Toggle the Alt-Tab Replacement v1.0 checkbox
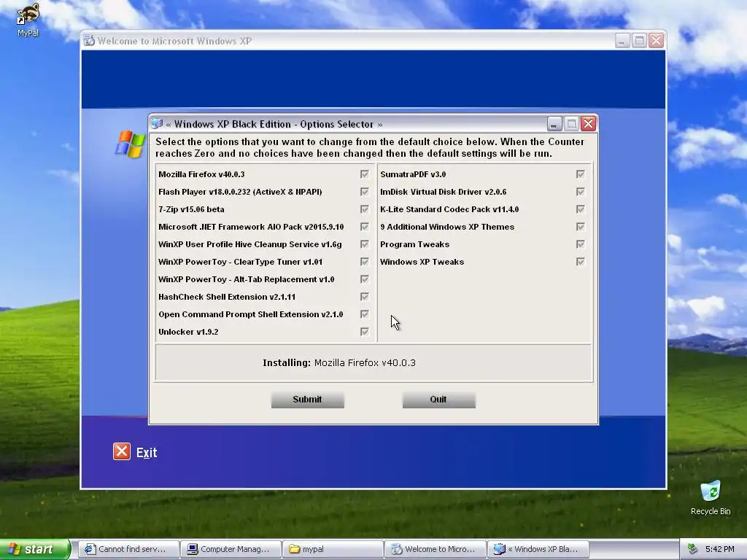 coord(365,279)
